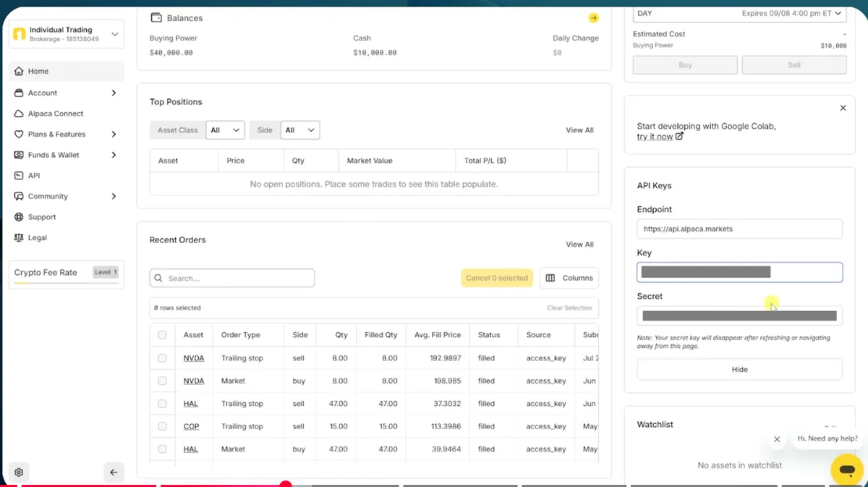Open the Asset Class dropdown
The width and height of the screenshot is (868, 487).
(226, 130)
